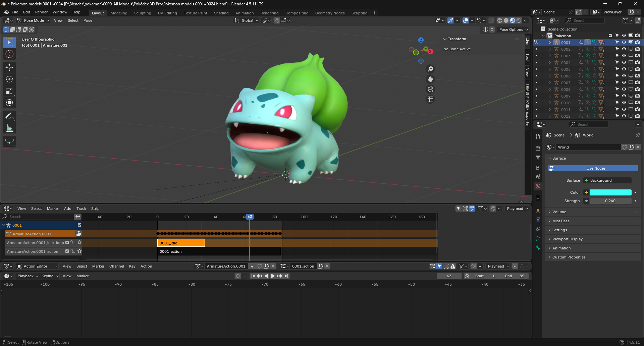
Task: Open the View Layer properties tab
Action: tap(538, 167)
